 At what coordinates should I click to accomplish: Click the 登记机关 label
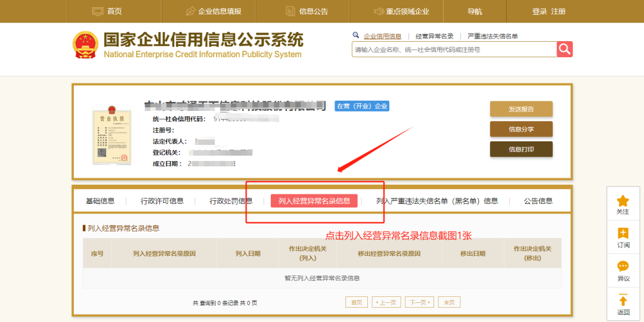[167, 153]
